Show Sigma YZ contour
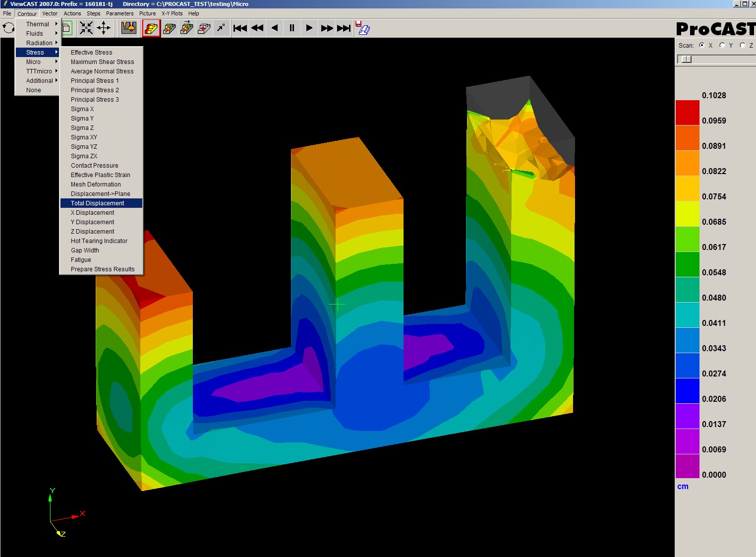Screen dimensions: 756x557 tap(101, 147)
